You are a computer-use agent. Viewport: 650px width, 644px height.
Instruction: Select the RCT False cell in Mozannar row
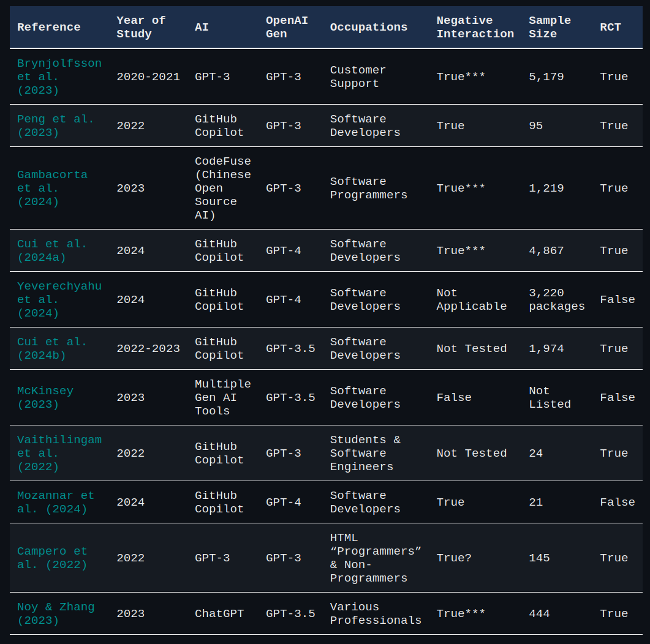(x=618, y=502)
